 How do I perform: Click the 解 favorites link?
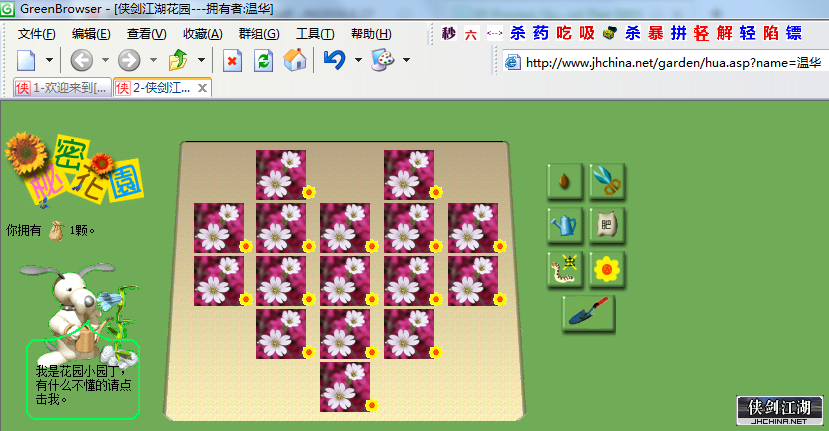coord(724,33)
